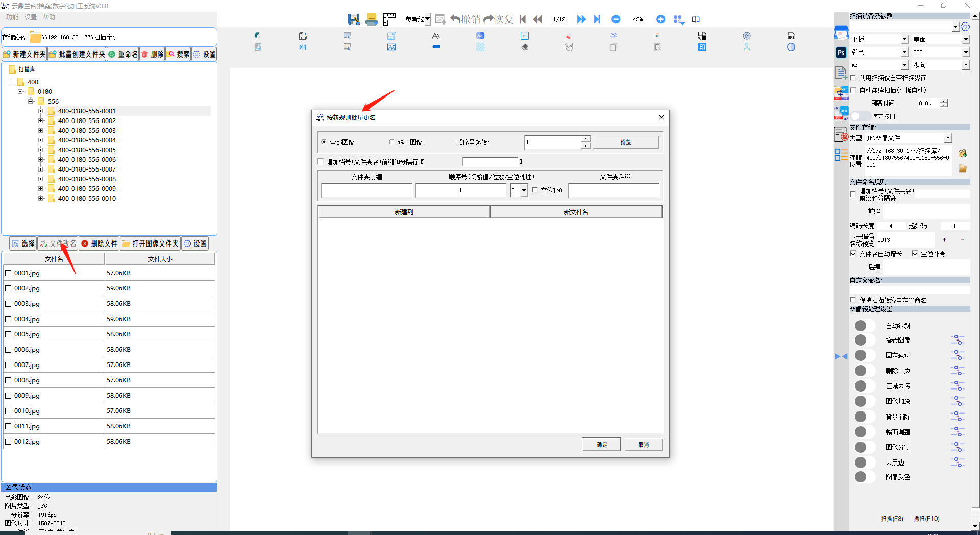This screenshot has width=980, height=535.
Task: Open the 设置 menu in menu bar
Action: click(x=31, y=17)
